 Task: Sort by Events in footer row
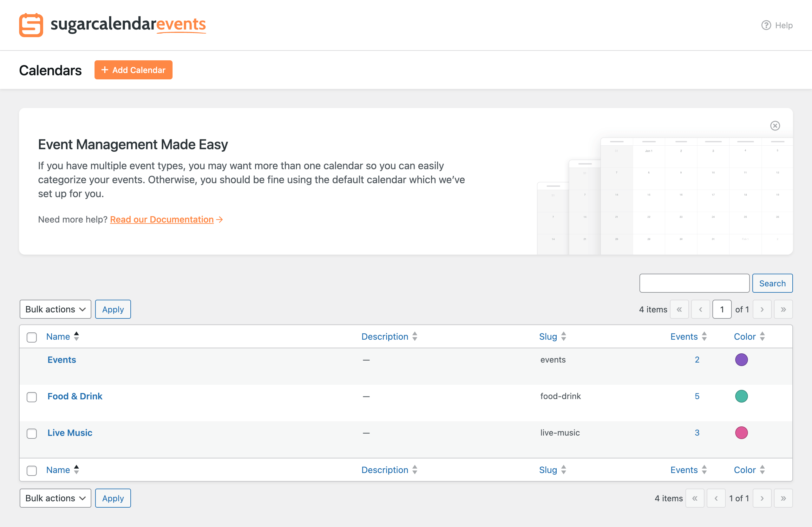[x=684, y=470]
